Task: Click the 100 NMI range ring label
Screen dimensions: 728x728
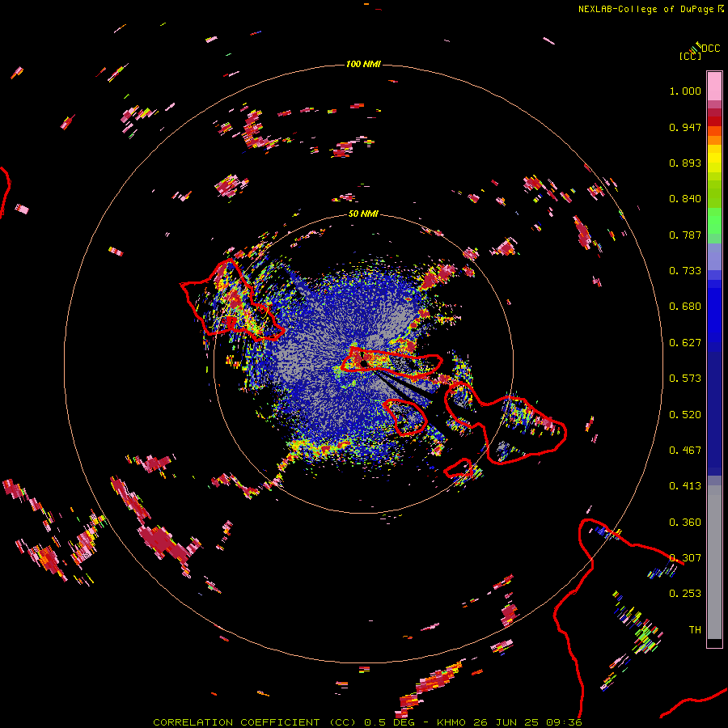Action: [363, 64]
